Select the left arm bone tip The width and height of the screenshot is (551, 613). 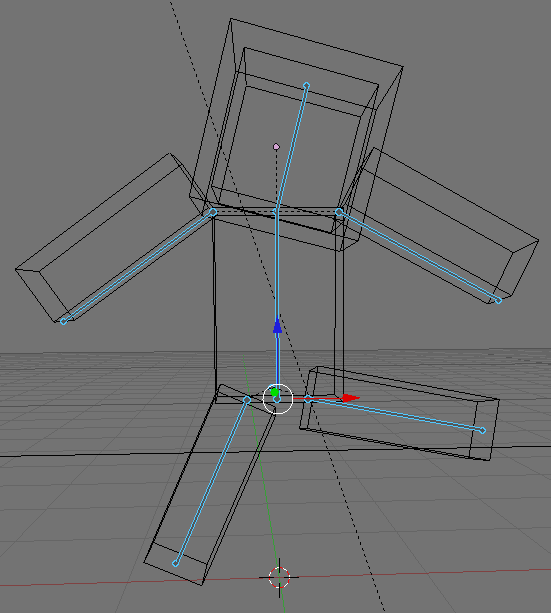tap(64, 321)
